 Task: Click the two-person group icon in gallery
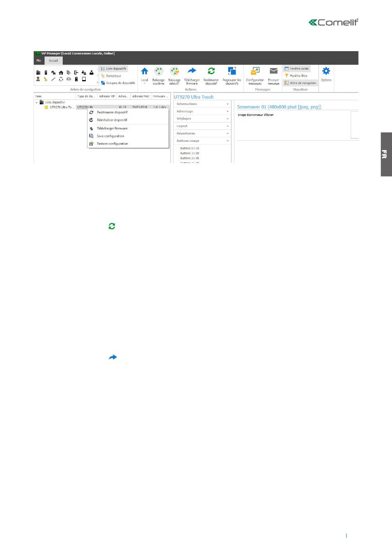(x=84, y=73)
